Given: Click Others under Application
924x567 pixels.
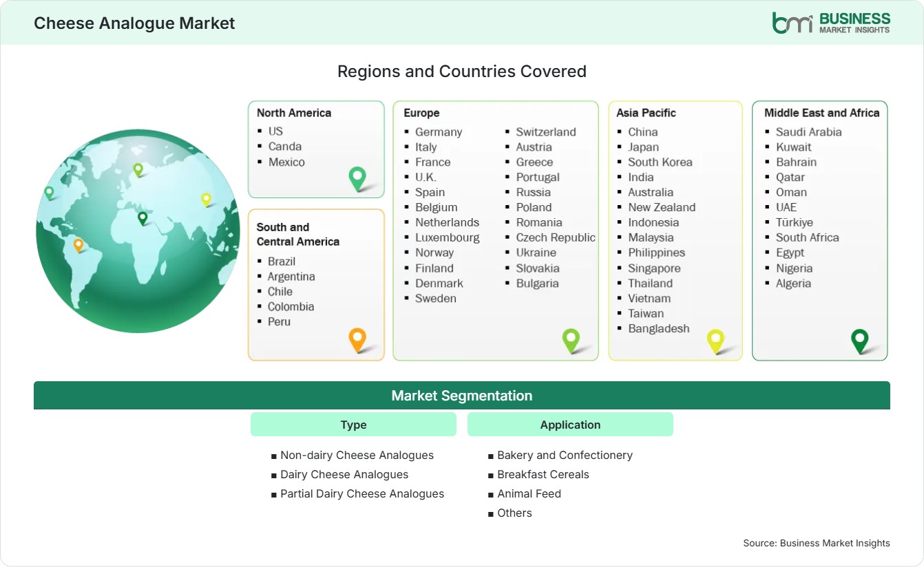Looking at the screenshot, I should click(514, 513).
